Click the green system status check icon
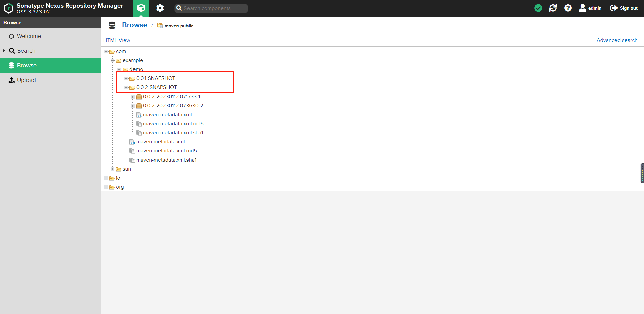Viewport: 644px width, 314px height. tap(538, 8)
